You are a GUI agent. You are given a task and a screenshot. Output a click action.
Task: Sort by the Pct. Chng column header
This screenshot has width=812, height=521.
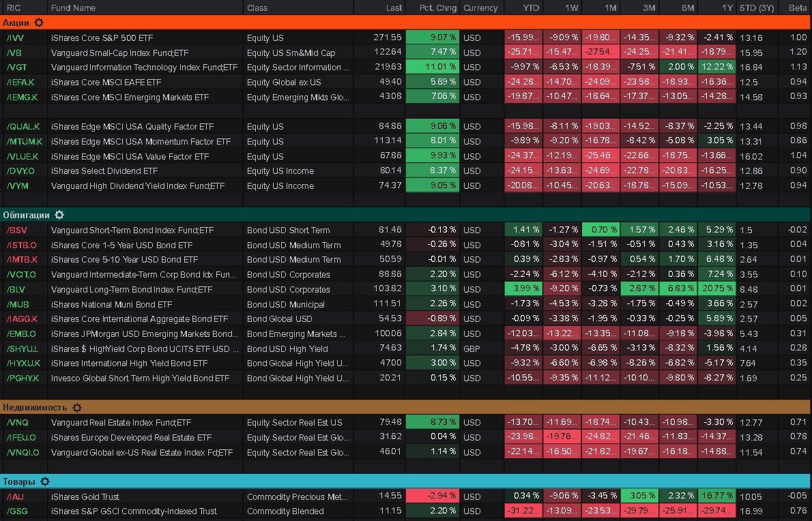(438, 8)
